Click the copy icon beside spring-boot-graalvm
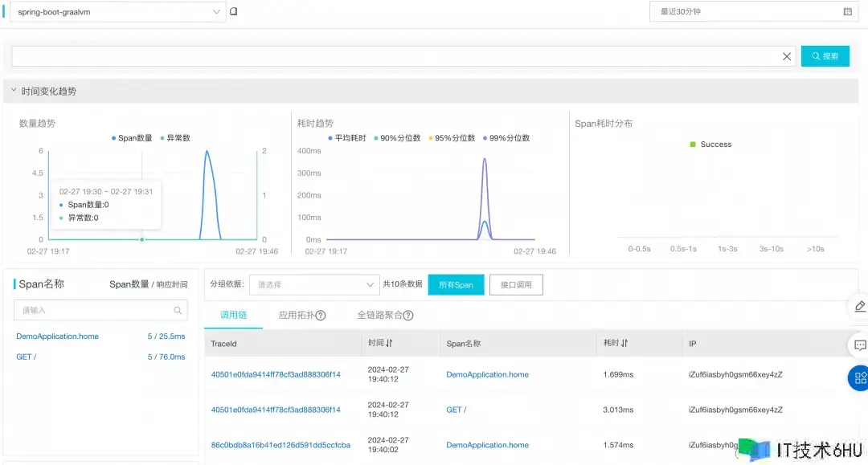The height and width of the screenshot is (465, 868). pos(234,12)
